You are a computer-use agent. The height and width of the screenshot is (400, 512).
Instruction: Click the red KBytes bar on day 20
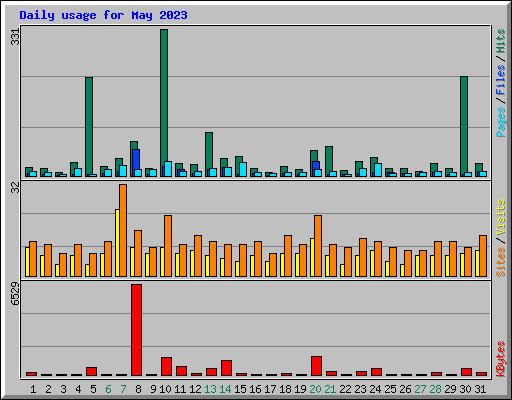(316, 366)
